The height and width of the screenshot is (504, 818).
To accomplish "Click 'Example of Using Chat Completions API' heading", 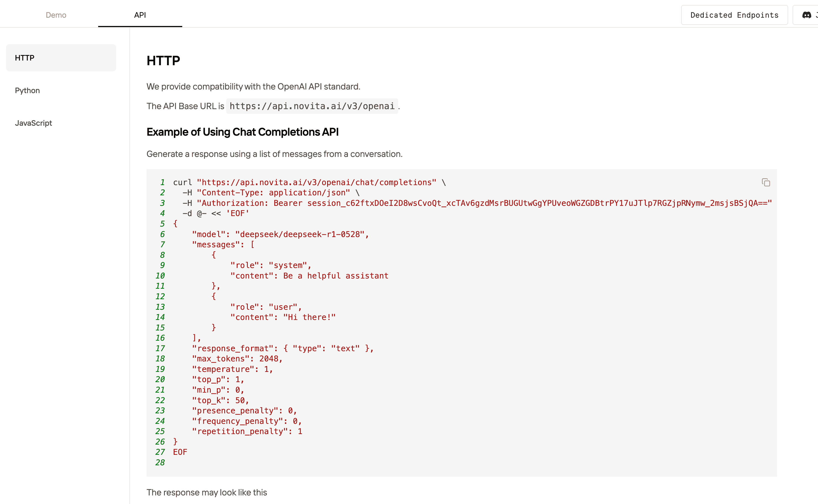I will coord(243,132).
